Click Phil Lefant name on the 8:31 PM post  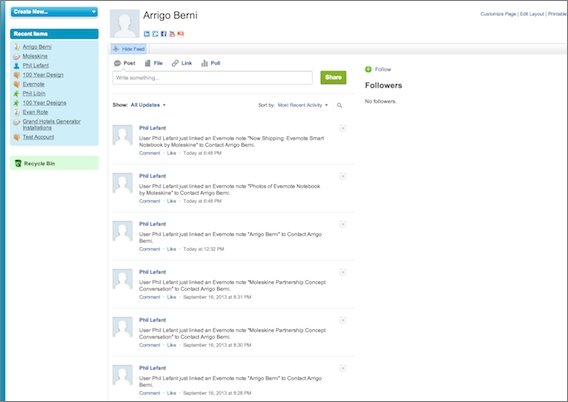[x=153, y=272]
